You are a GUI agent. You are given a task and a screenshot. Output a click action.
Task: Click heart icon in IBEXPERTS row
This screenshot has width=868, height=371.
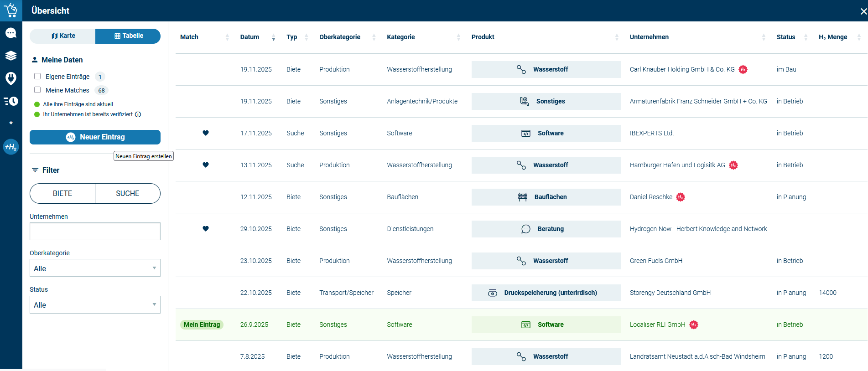[x=206, y=133]
